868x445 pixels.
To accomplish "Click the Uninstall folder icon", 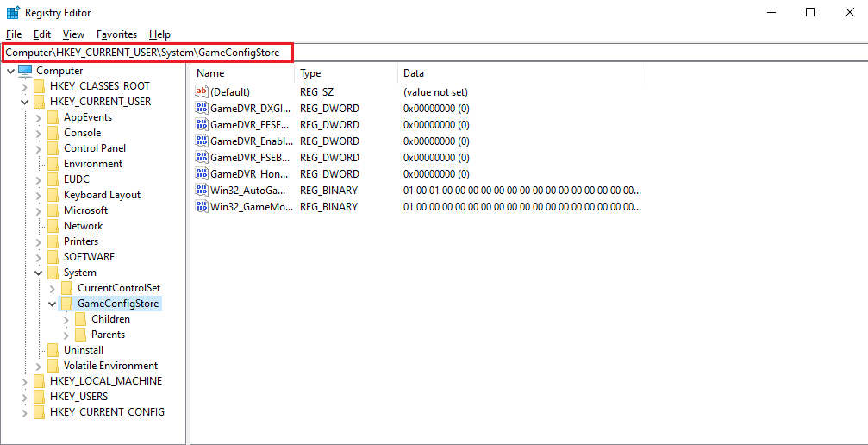I will coord(53,350).
